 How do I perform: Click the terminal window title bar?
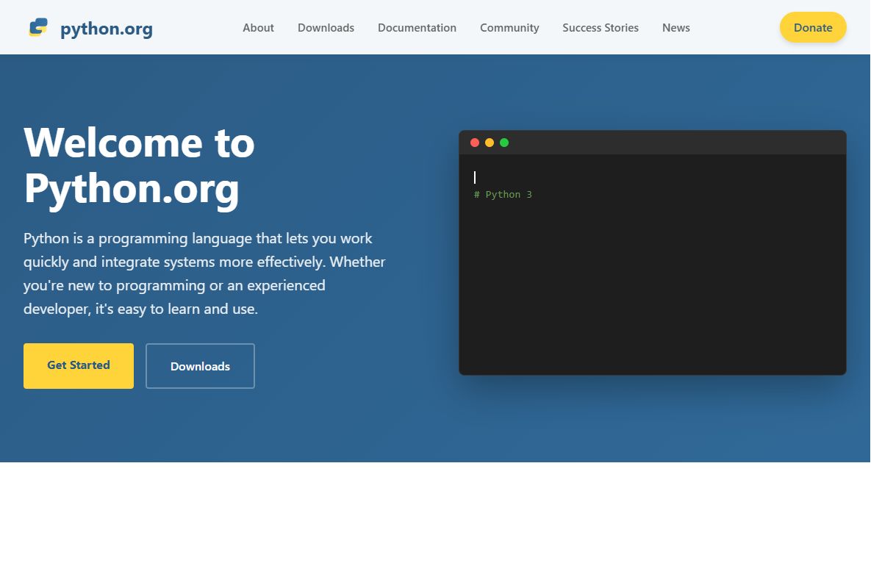click(x=653, y=142)
